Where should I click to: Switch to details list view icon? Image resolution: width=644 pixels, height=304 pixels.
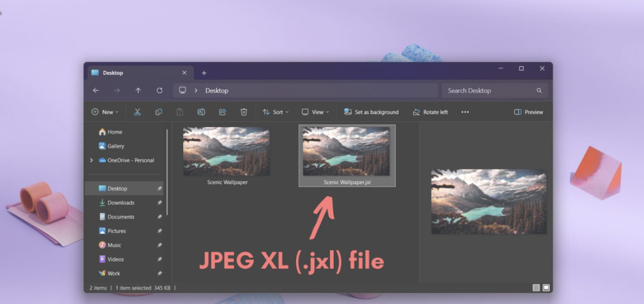click(536, 288)
